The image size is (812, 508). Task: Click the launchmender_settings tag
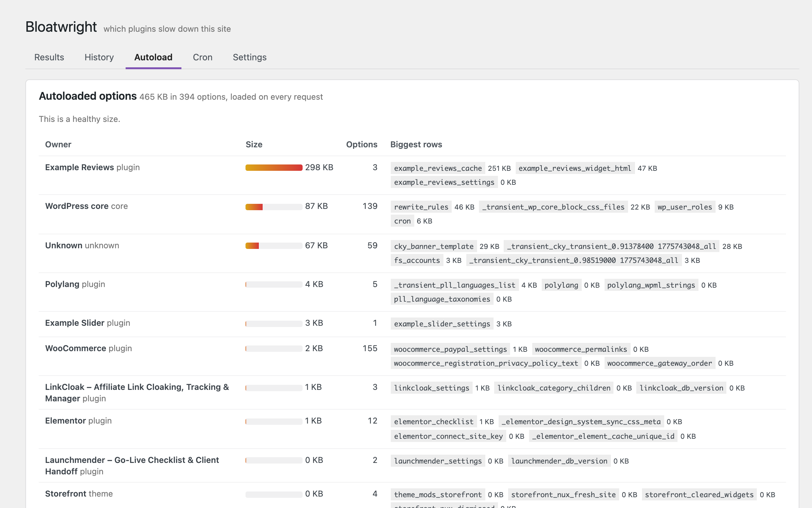pyautogui.click(x=438, y=461)
